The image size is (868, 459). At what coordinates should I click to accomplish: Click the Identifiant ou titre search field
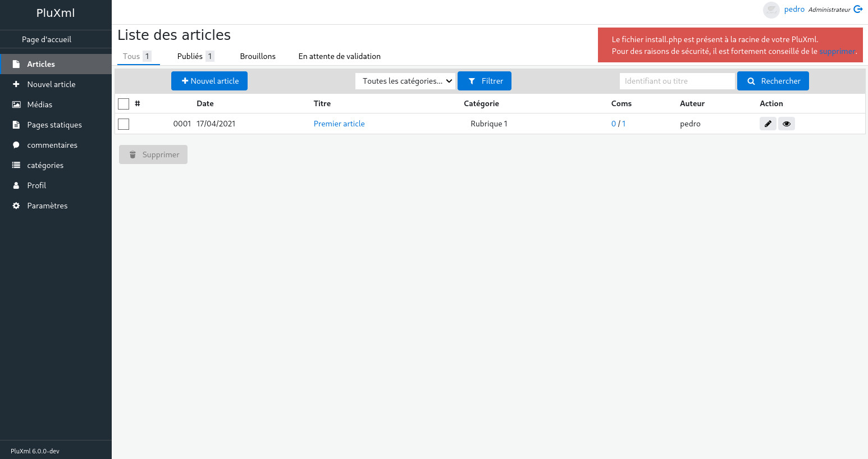coord(677,81)
